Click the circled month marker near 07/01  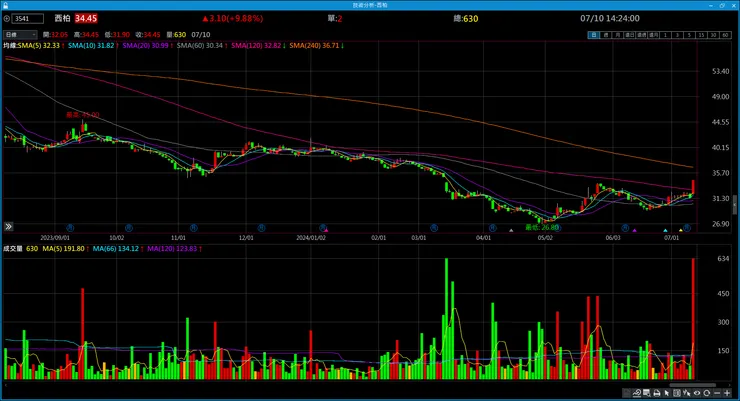tap(687, 228)
